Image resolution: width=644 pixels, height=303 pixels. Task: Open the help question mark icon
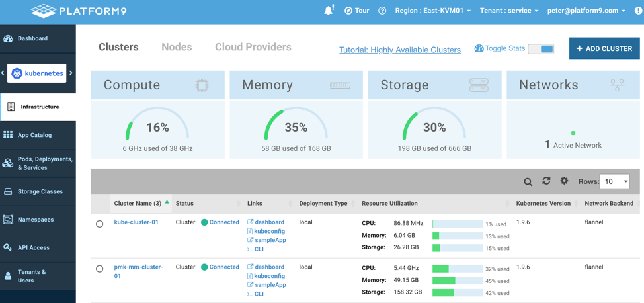[382, 11]
